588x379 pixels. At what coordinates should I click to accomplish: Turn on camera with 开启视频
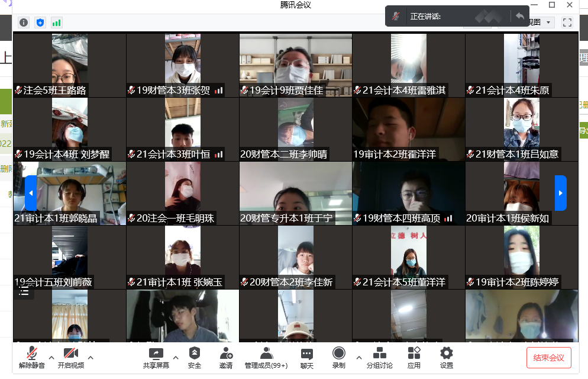(70, 358)
